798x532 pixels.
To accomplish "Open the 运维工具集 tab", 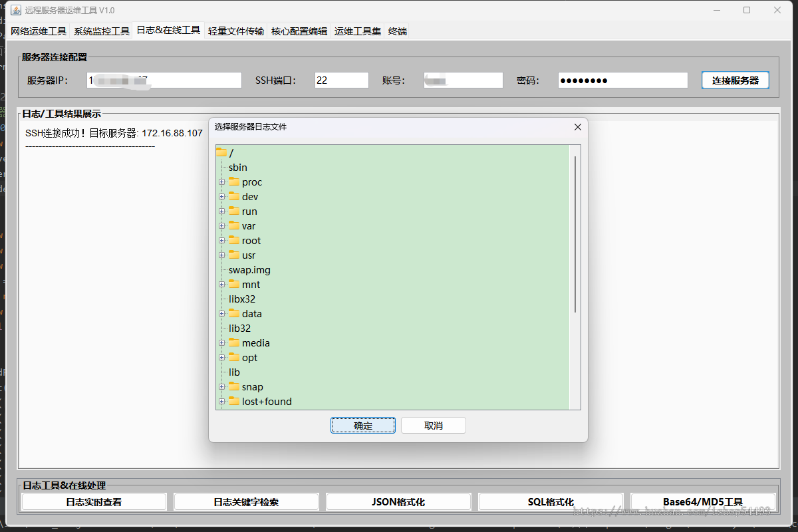I will (x=358, y=31).
